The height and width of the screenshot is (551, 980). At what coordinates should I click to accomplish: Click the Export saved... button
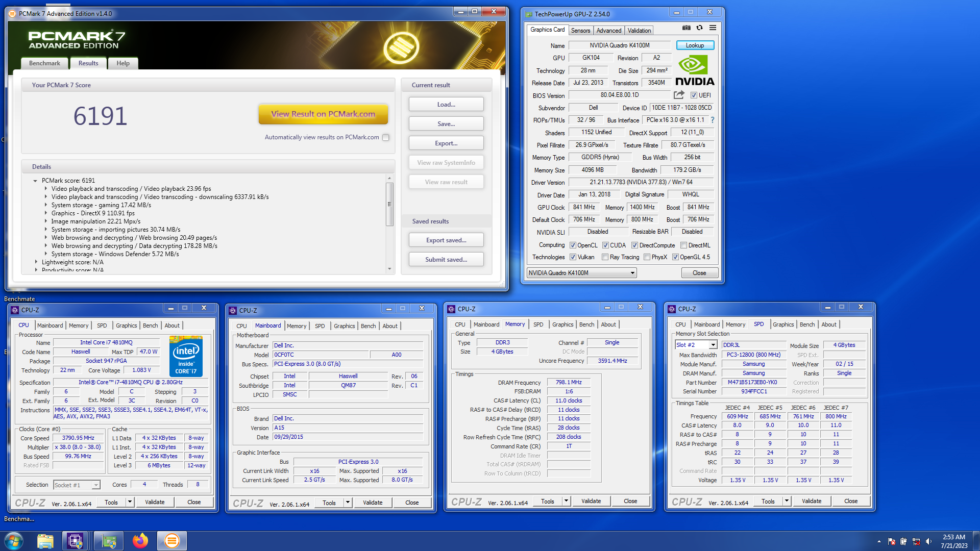point(446,240)
